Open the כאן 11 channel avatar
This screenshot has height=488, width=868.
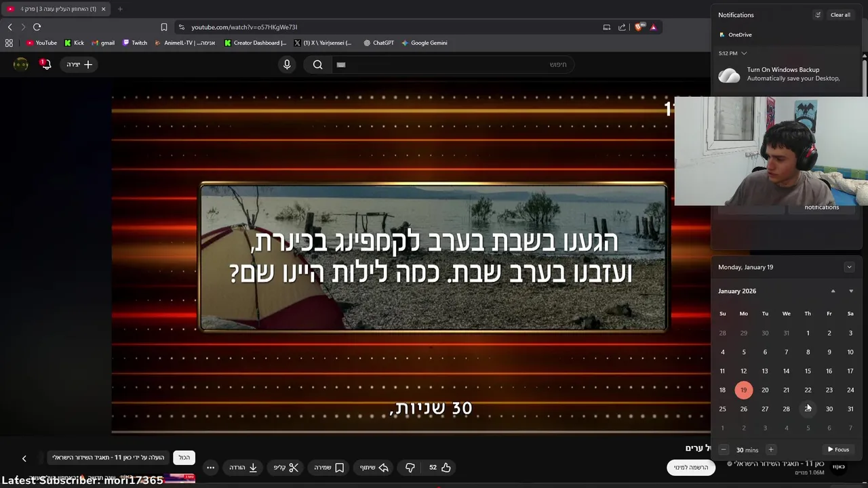839,467
